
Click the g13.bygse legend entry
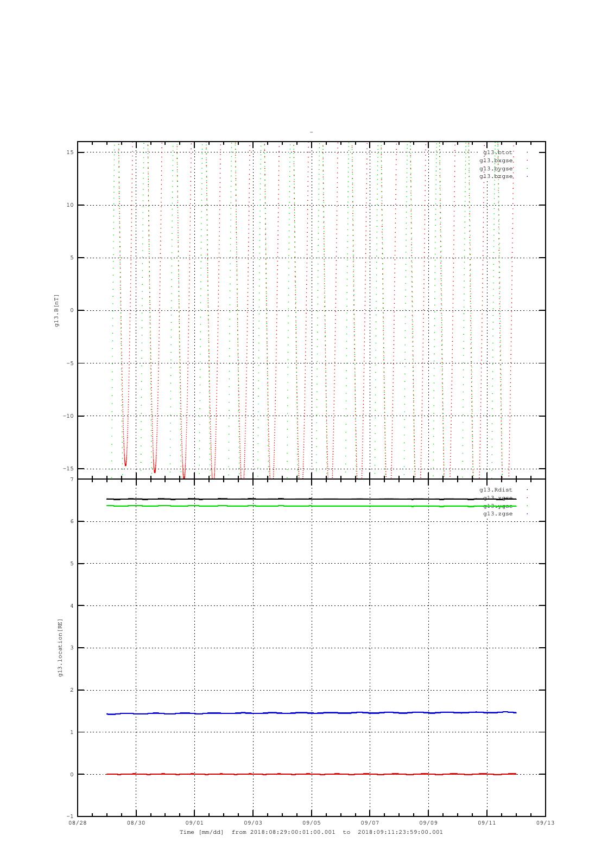[x=496, y=169]
